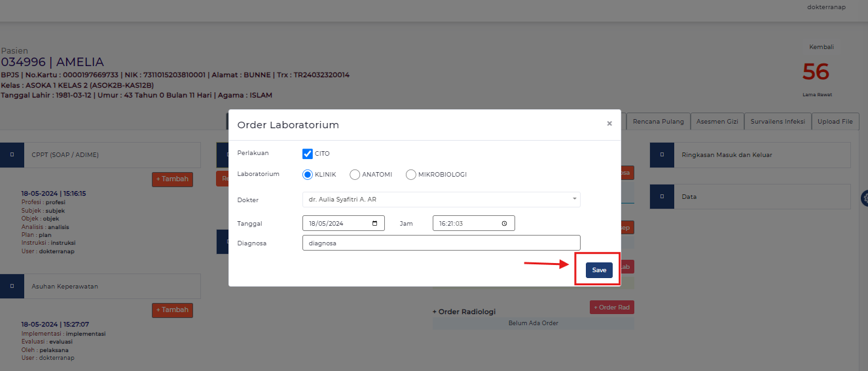Click the Data panel square icon
868x371 pixels.
coord(662,196)
